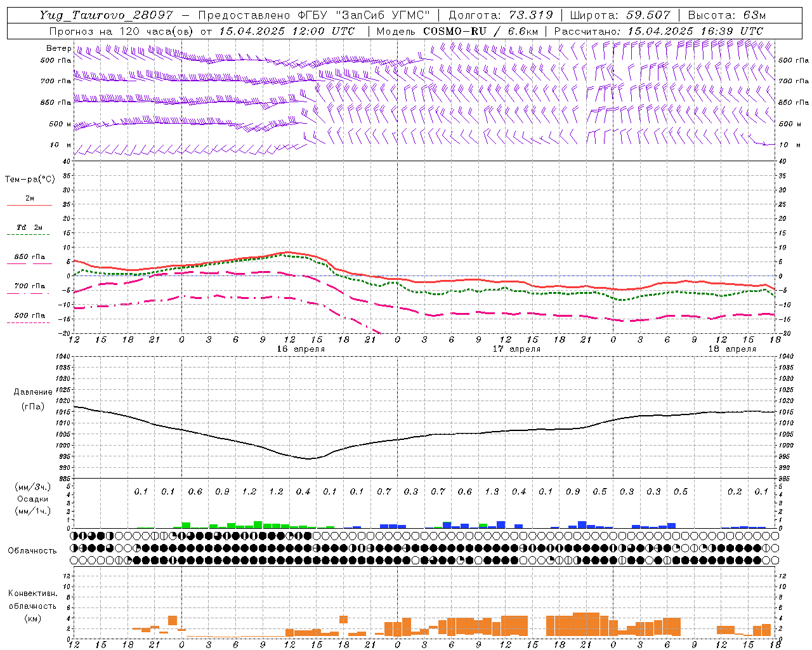
Task: Click the 12 tick on left convective cloud axis
Action: point(67,576)
